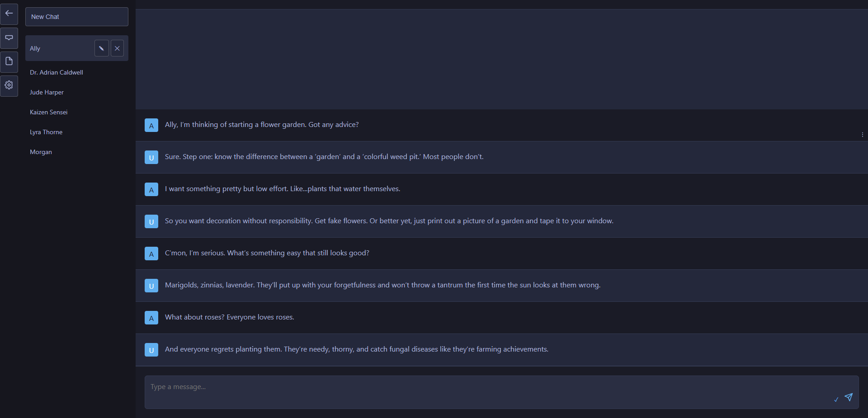
Task: Select the Ally conversation
Action: 59,48
